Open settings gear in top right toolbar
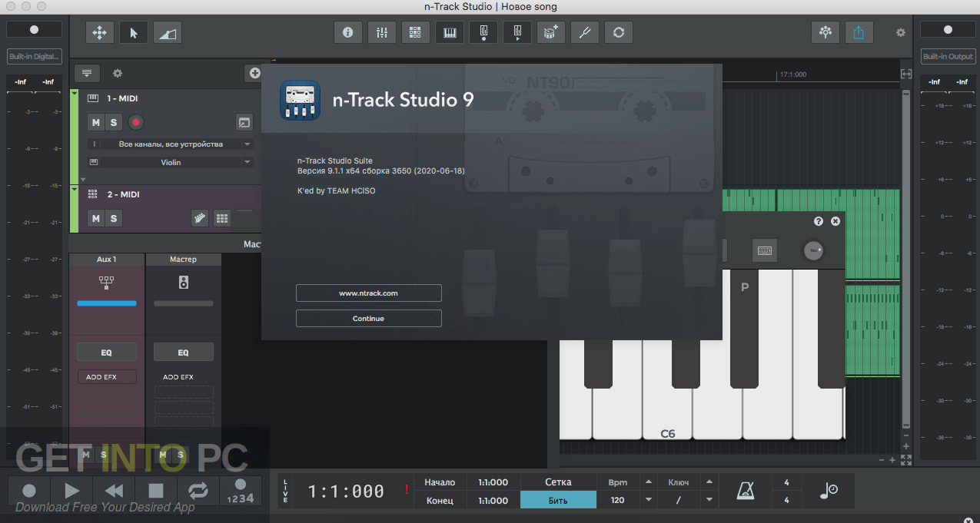980x523 pixels. point(901,32)
